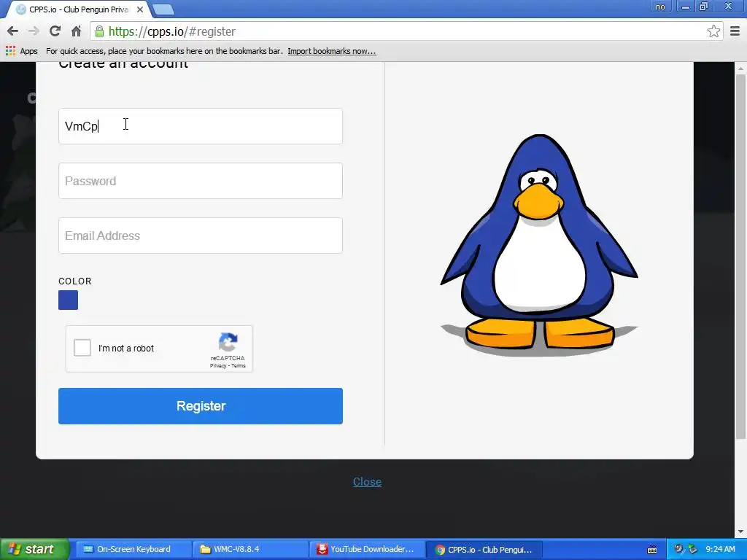Click Import bookmarks now link
The image size is (747, 560).
pos(332,51)
